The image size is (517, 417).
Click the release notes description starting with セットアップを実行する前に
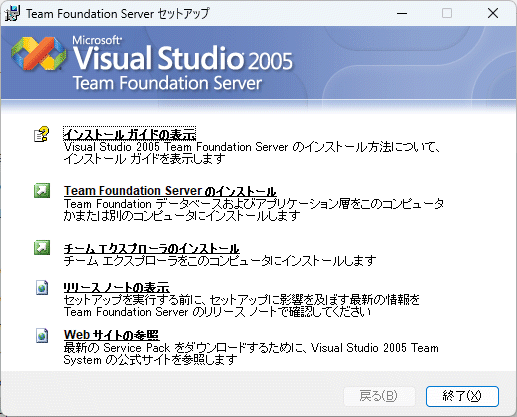click(x=241, y=306)
